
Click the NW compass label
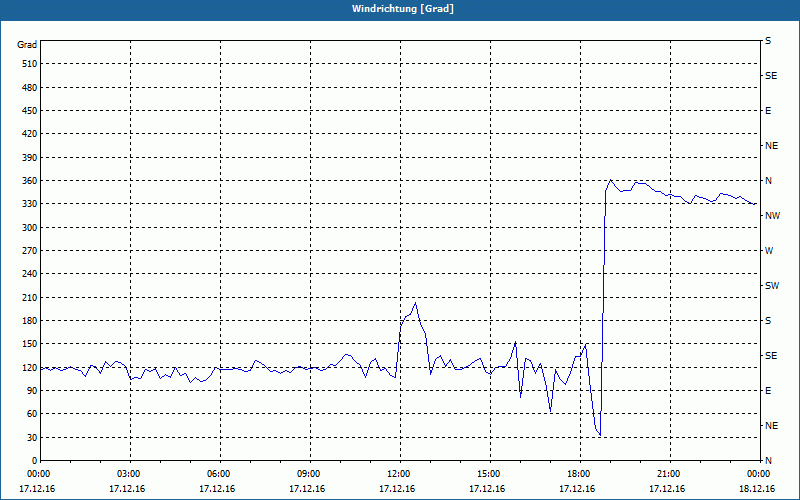tap(772, 216)
